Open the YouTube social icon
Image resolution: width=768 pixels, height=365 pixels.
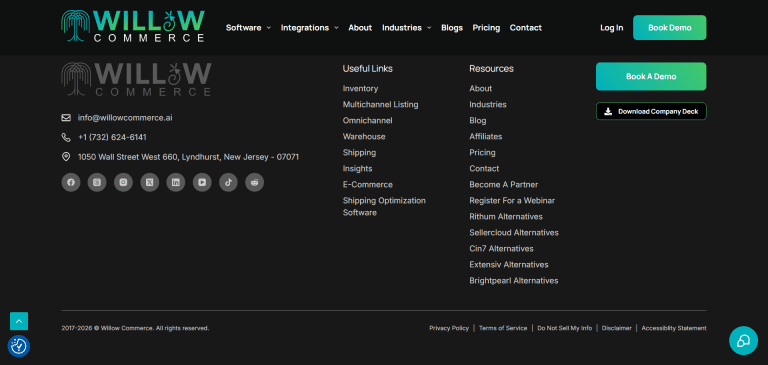click(202, 182)
